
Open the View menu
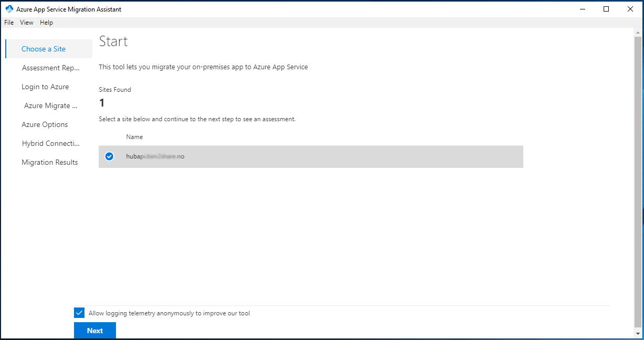pyautogui.click(x=27, y=23)
